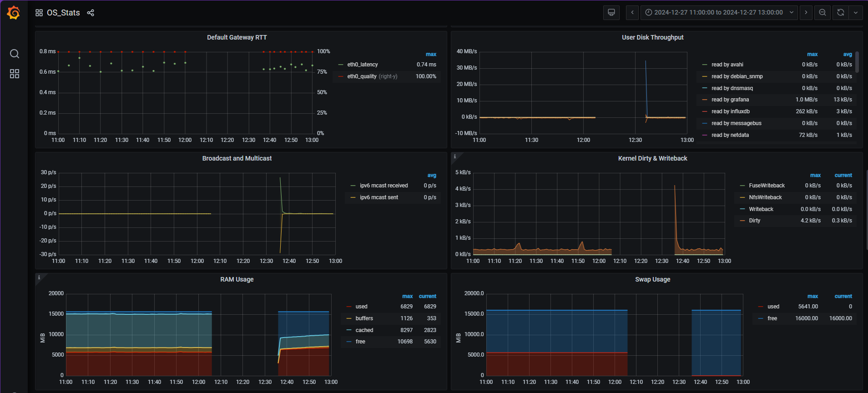The image size is (868, 393).
Task: Sort RAM Usage legend by max
Action: click(x=407, y=296)
